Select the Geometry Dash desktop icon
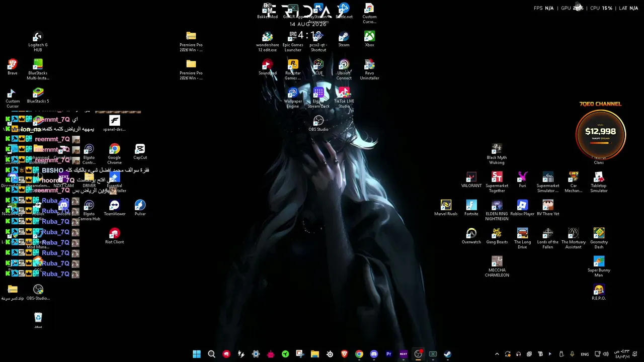The height and width of the screenshot is (362, 644). pos(599,239)
